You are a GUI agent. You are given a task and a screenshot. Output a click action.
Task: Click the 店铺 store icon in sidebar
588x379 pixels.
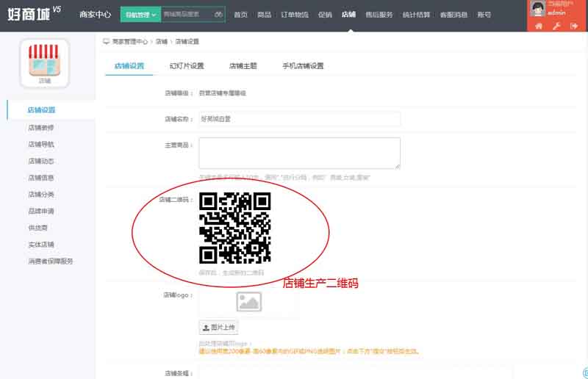pyautogui.click(x=45, y=62)
